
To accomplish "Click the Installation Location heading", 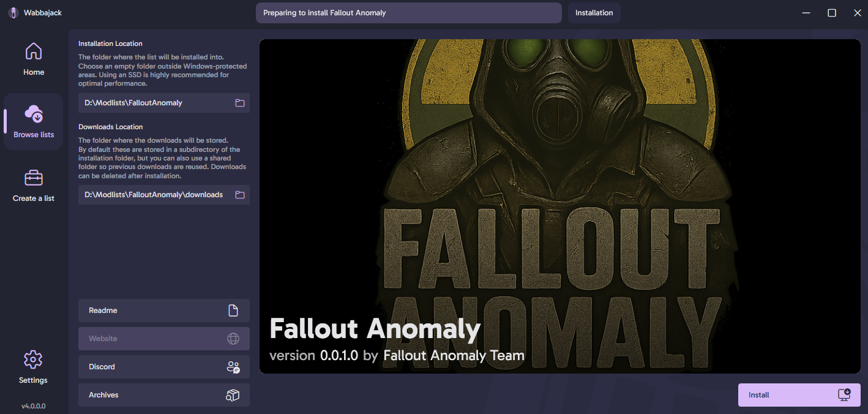I will pyautogui.click(x=110, y=43).
